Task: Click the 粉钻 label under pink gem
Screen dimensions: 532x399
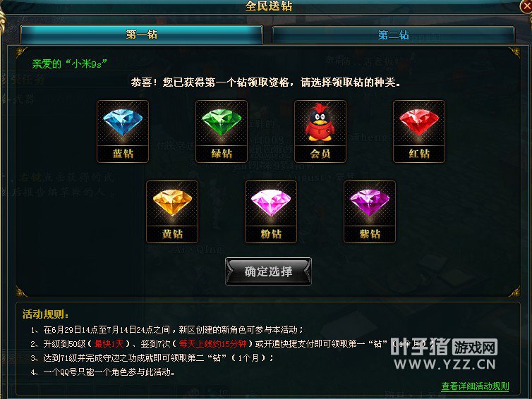Action: (271, 234)
